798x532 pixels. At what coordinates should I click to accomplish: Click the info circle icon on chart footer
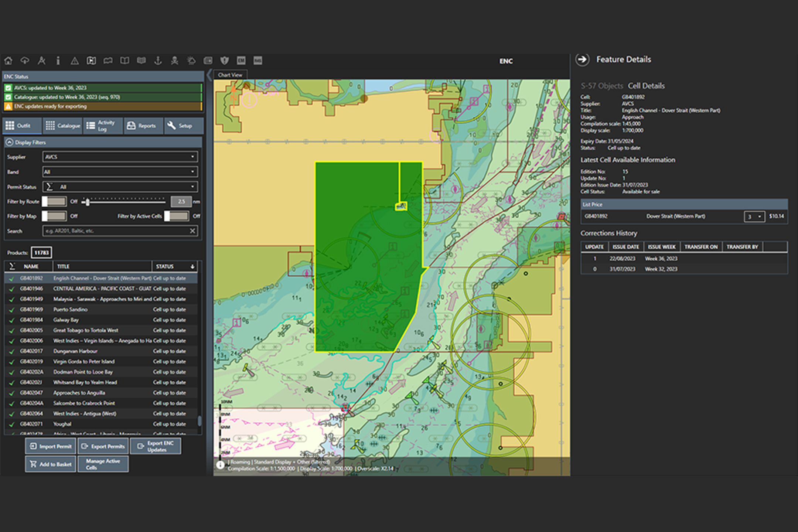[x=221, y=465]
